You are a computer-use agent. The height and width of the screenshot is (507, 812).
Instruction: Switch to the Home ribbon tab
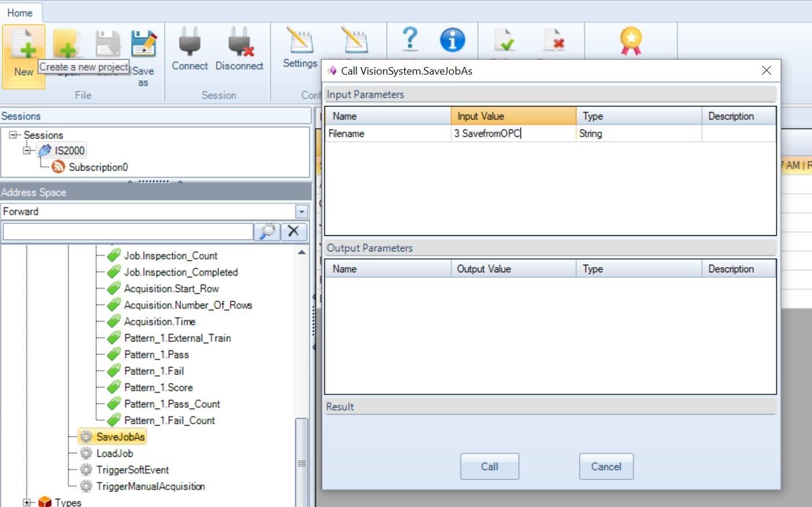coord(20,13)
